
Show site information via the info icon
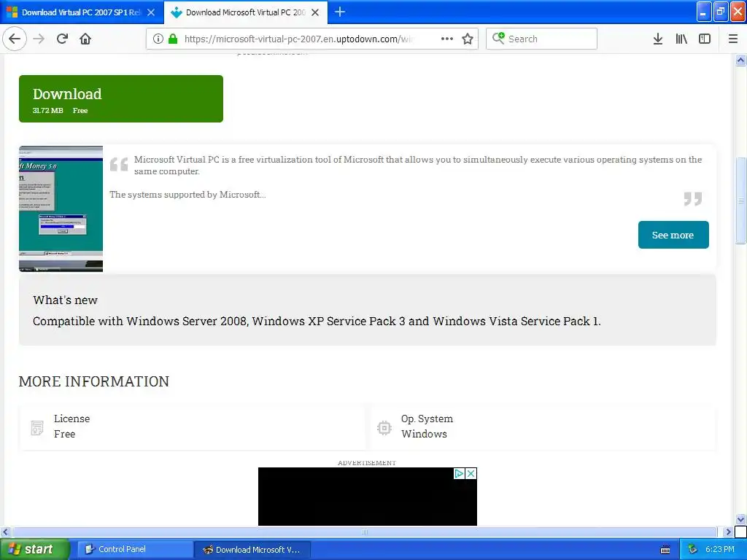tap(158, 39)
